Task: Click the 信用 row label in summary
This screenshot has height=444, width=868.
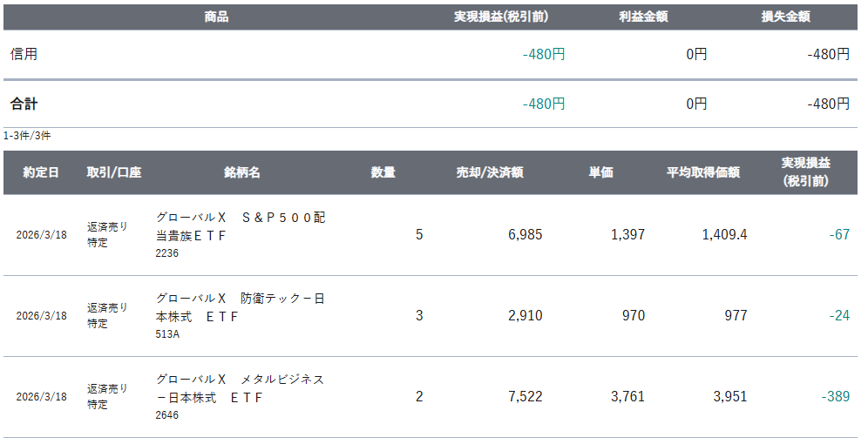Action: [24, 54]
